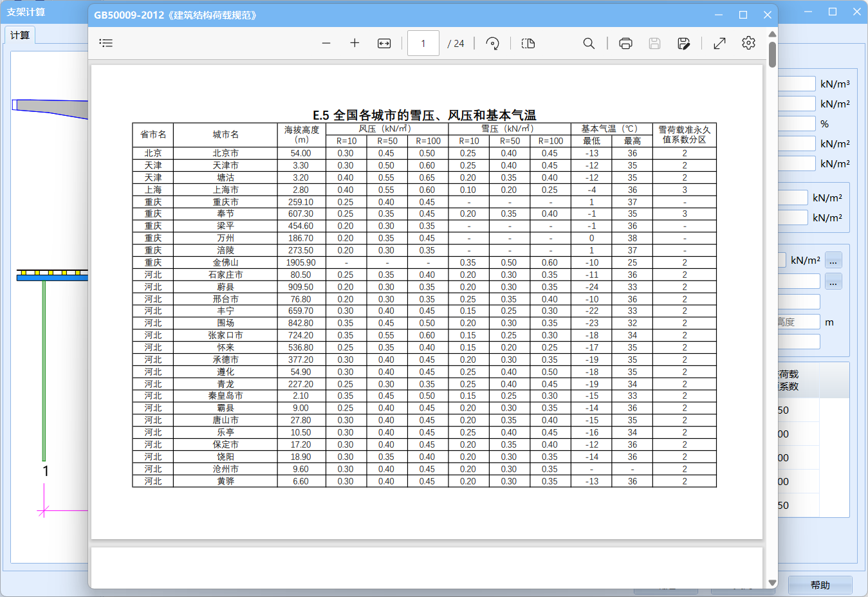The image size is (868, 597).
Task: Click the browse button beside kN/m² field
Action: point(833,261)
